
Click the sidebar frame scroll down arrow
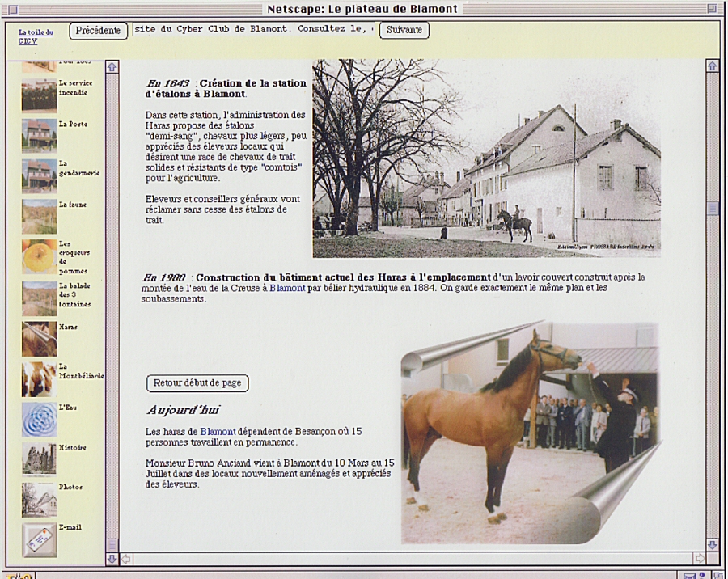pyautogui.click(x=112, y=558)
